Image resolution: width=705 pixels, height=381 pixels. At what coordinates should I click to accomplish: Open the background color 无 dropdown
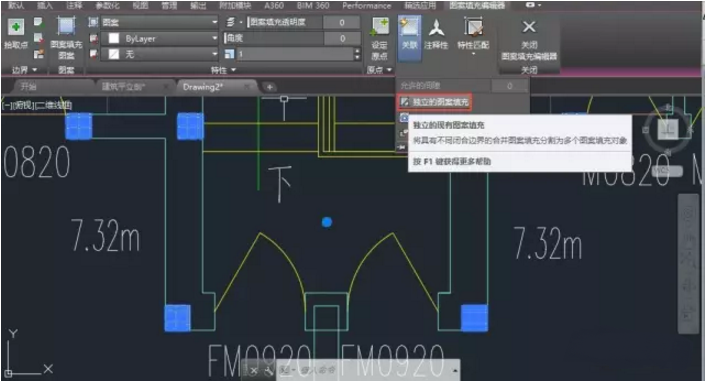[x=159, y=54]
